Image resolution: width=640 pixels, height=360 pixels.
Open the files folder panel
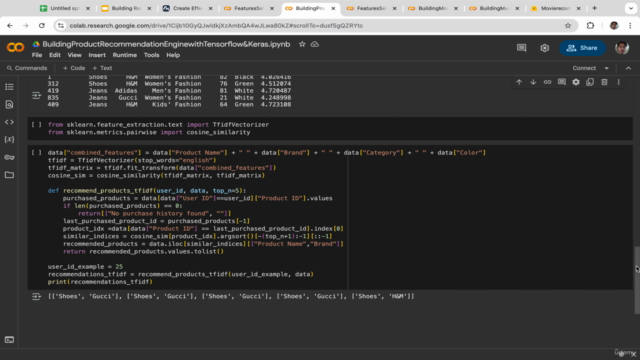click(9, 175)
